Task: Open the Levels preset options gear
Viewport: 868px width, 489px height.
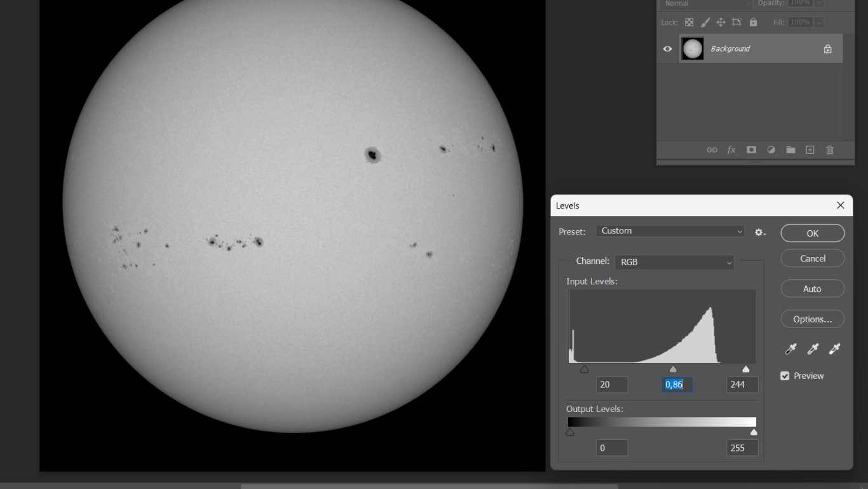Action: pyautogui.click(x=760, y=233)
